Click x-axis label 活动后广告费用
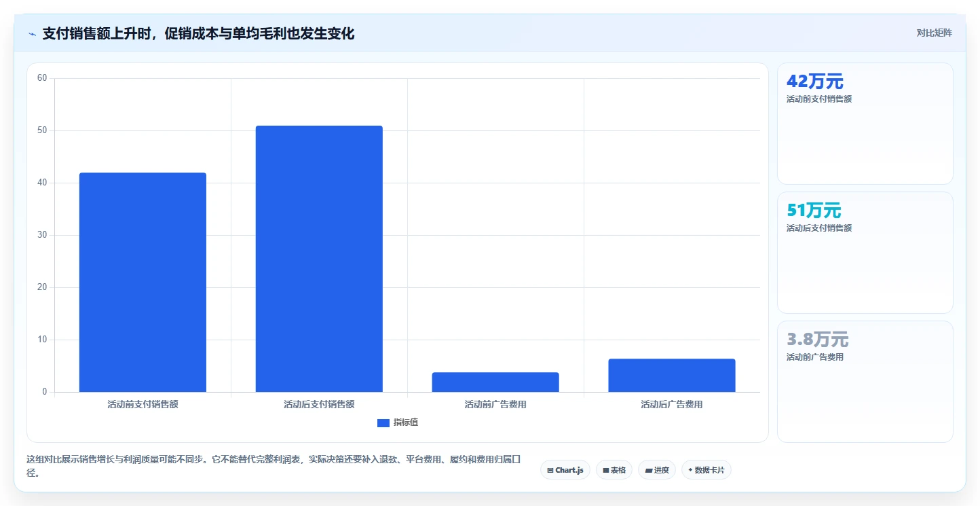The height and width of the screenshot is (506, 980). (x=672, y=404)
